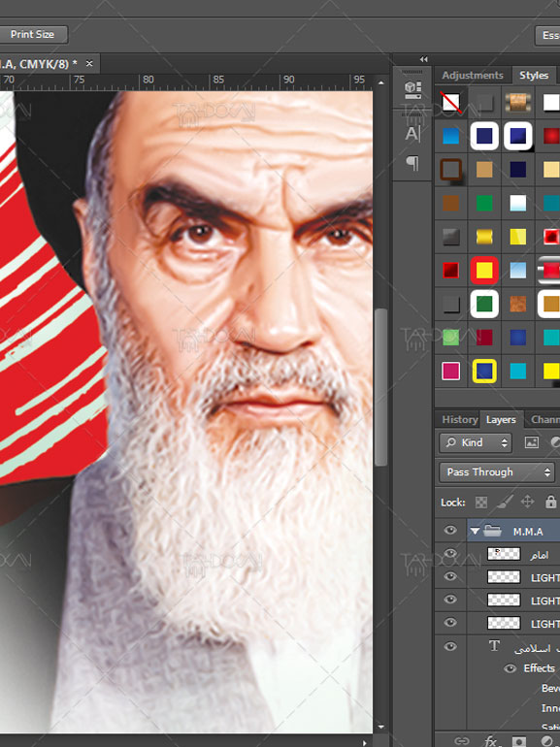The image size is (560, 747).
Task: Apply the rust texture style preset
Action: click(x=517, y=304)
